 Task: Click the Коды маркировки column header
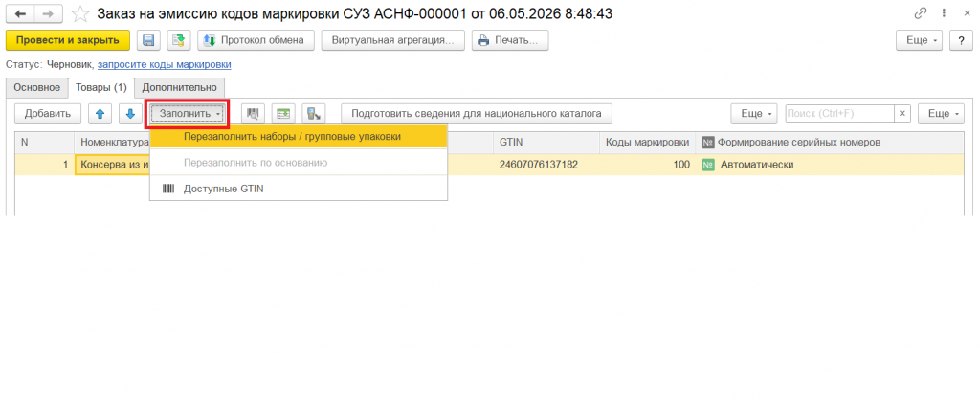pyautogui.click(x=648, y=143)
